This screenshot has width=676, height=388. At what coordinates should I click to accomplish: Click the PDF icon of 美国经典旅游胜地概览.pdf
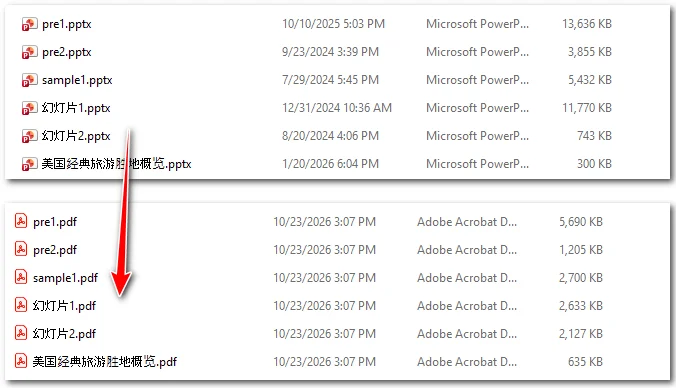(21, 361)
